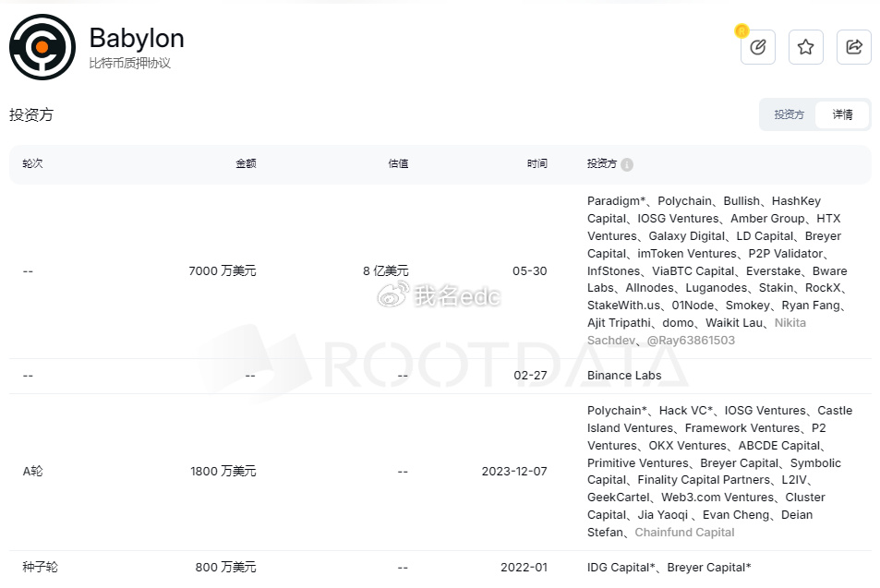
Task: Open the GeekCartel investor link
Action: tap(619, 498)
